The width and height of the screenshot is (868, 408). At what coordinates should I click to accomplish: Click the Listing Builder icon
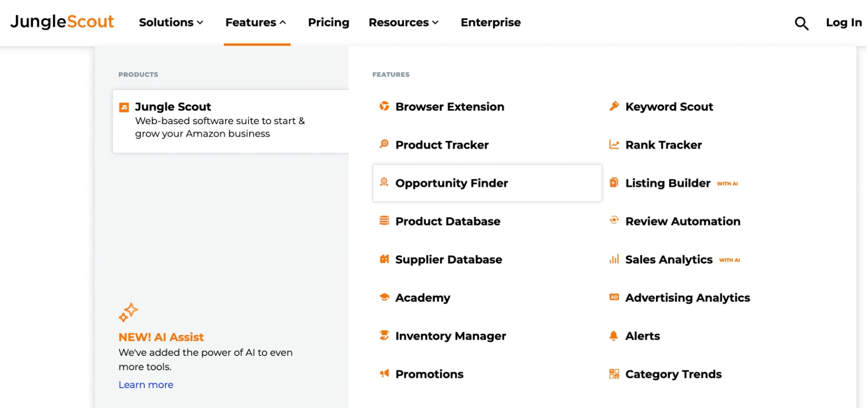click(614, 182)
